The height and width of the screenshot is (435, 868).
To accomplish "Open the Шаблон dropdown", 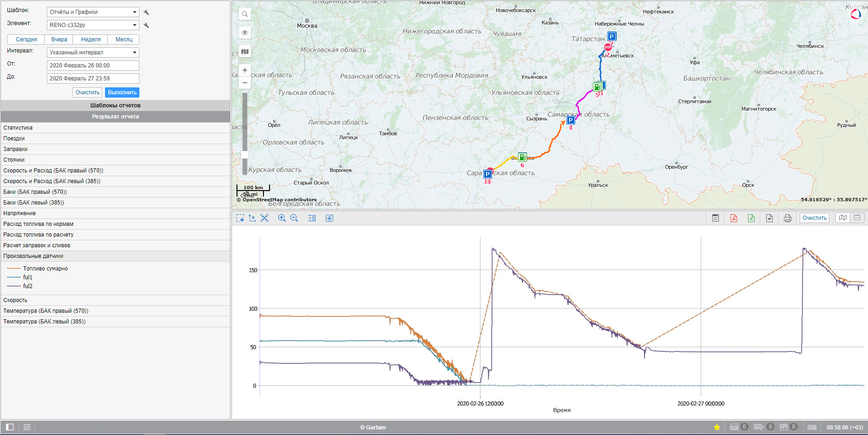I will tap(93, 12).
